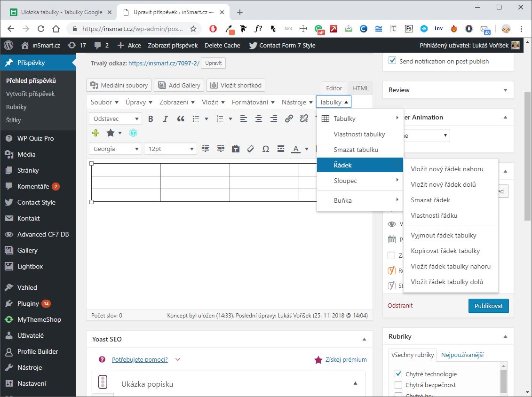Uncheck the Chytré technologie category
Image resolution: width=532 pixels, height=397 pixels.
pos(398,374)
